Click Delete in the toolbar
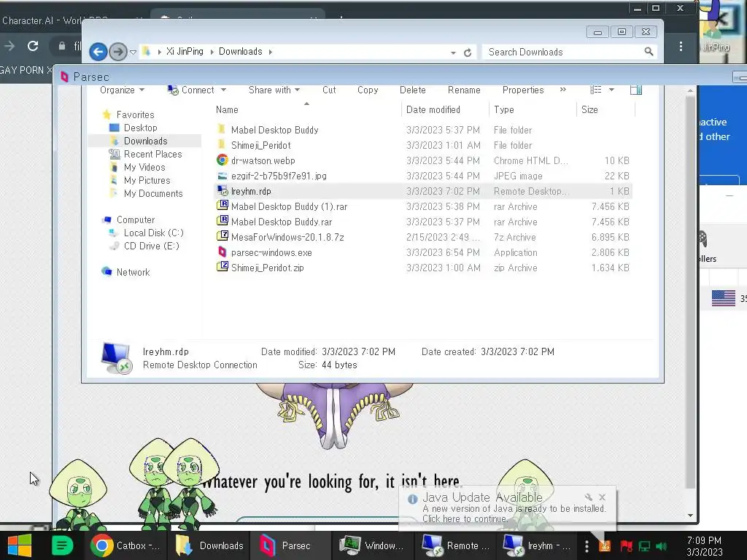The height and width of the screenshot is (560, 747). coord(413,90)
